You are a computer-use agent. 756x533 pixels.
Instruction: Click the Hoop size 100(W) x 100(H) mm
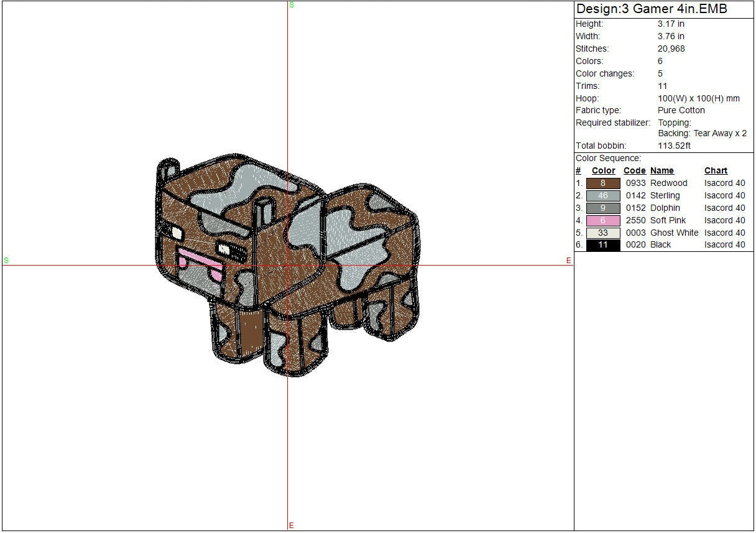pyautogui.click(x=698, y=98)
